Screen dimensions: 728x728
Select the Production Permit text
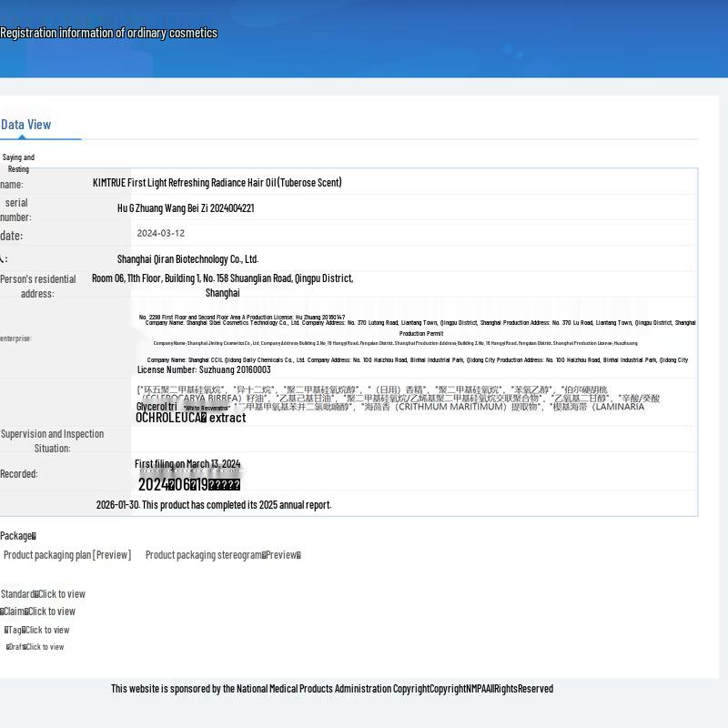tap(421, 333)
